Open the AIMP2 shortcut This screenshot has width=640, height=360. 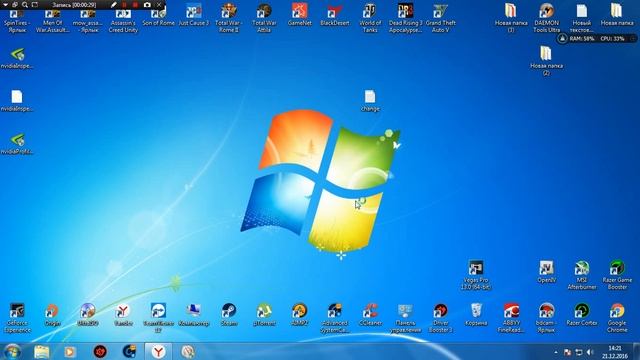300,314
